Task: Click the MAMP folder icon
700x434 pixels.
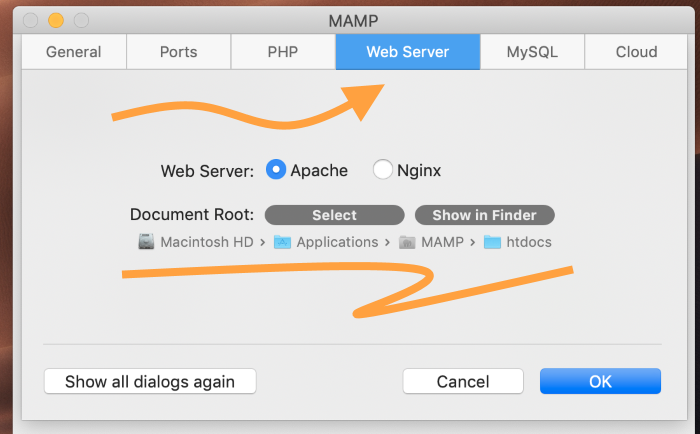Action: point(407,242)
